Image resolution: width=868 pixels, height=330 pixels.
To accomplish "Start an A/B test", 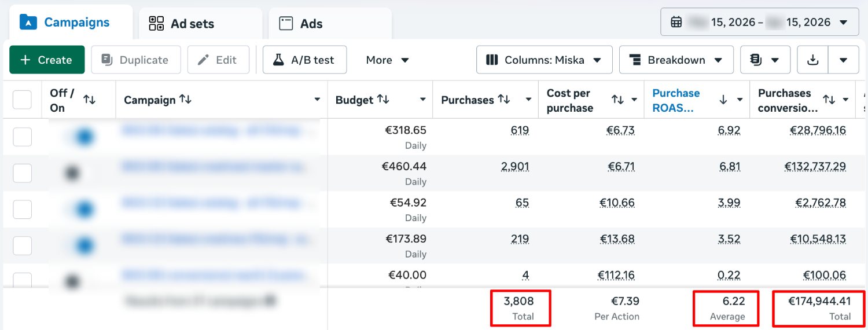I will click(304, 60).
